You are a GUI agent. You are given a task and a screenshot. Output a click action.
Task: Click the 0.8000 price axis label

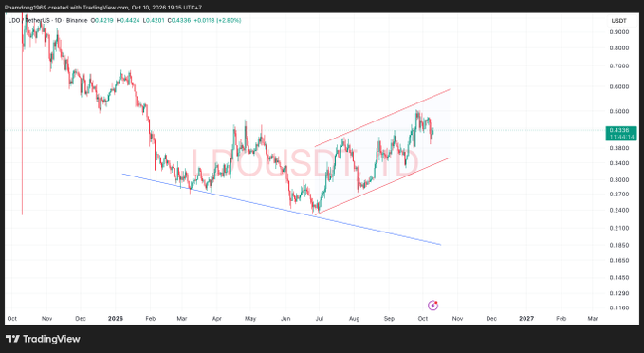(x=619, y=48)
